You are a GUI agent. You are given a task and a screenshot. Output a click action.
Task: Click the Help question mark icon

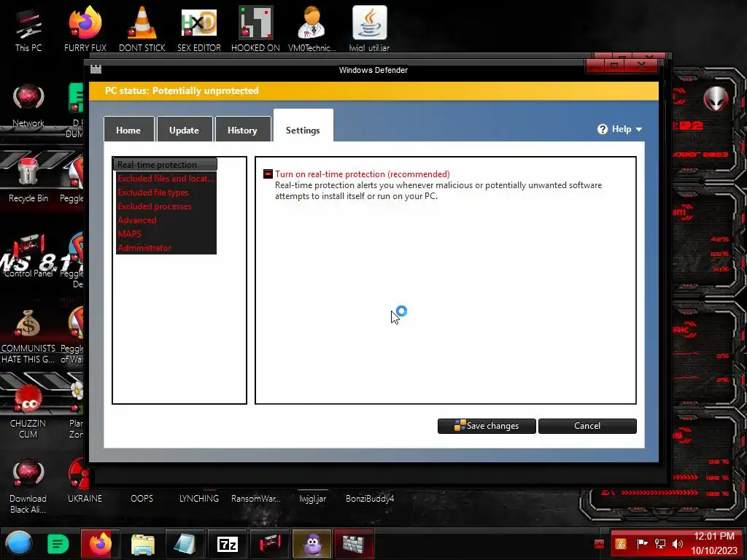point(602,129)
